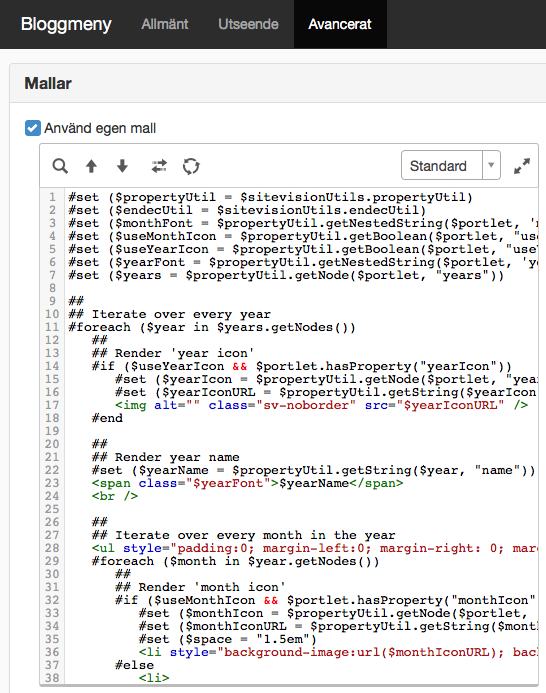546x693 pixels.
Task: Place cursor on the img tag line
Action: tap(321, 405)
